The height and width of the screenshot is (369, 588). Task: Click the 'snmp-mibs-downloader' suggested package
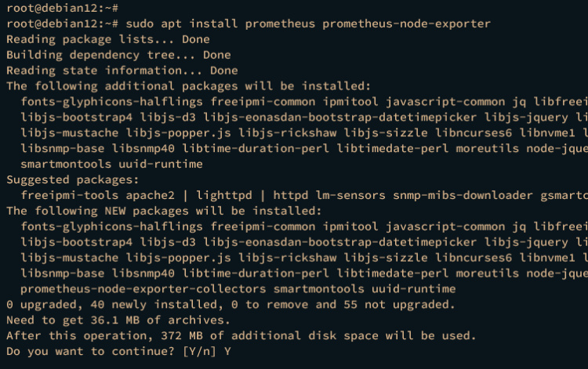point(463,195)
